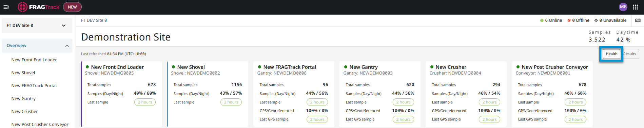The width and height of the screenshot is (644, 128).
Task: Click the Daytime 42 % summary value
Action: [x=623, y=40]
